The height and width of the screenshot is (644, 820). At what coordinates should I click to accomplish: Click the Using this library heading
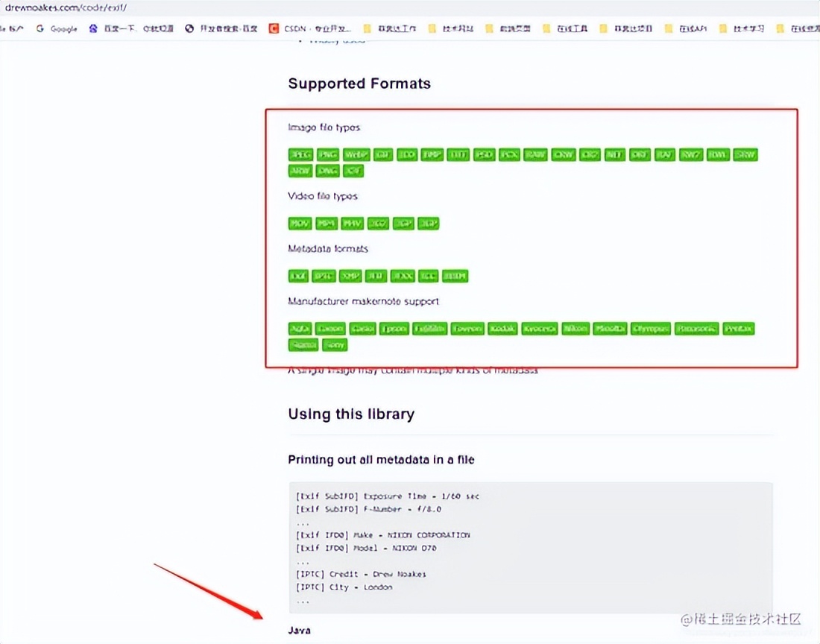coord(351,414)
